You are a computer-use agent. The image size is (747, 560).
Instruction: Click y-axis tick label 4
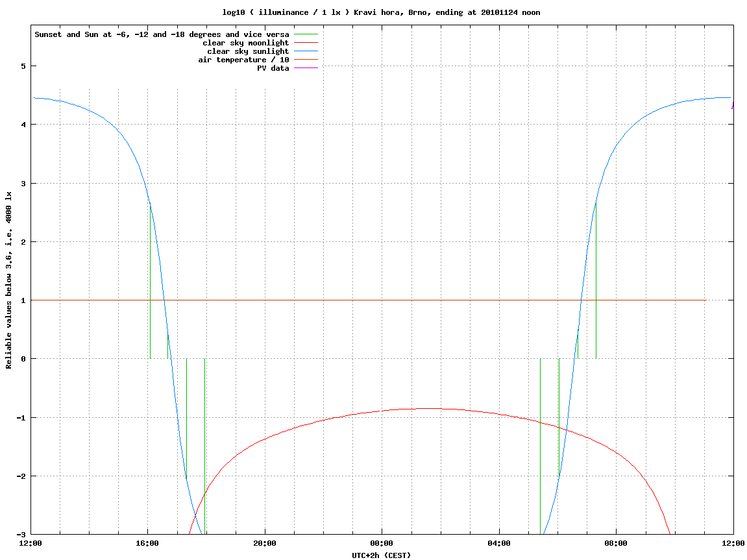23,125
